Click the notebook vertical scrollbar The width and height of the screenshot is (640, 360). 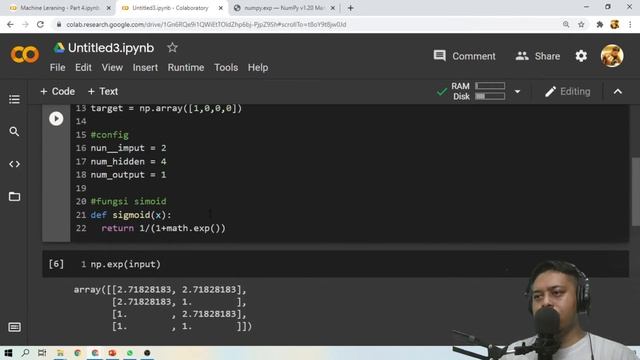click(x=635, y=191)
